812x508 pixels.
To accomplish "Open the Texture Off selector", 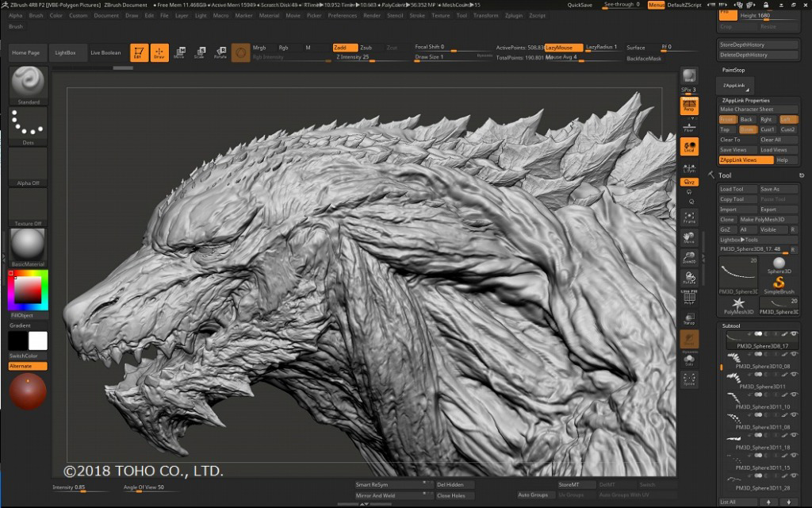I will point(28,207).
